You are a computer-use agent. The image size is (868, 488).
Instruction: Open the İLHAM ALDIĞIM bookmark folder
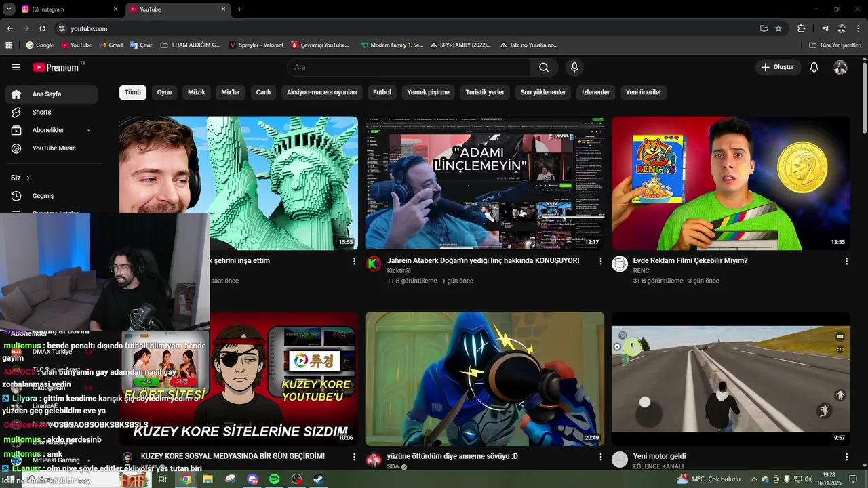click(190, 45)
